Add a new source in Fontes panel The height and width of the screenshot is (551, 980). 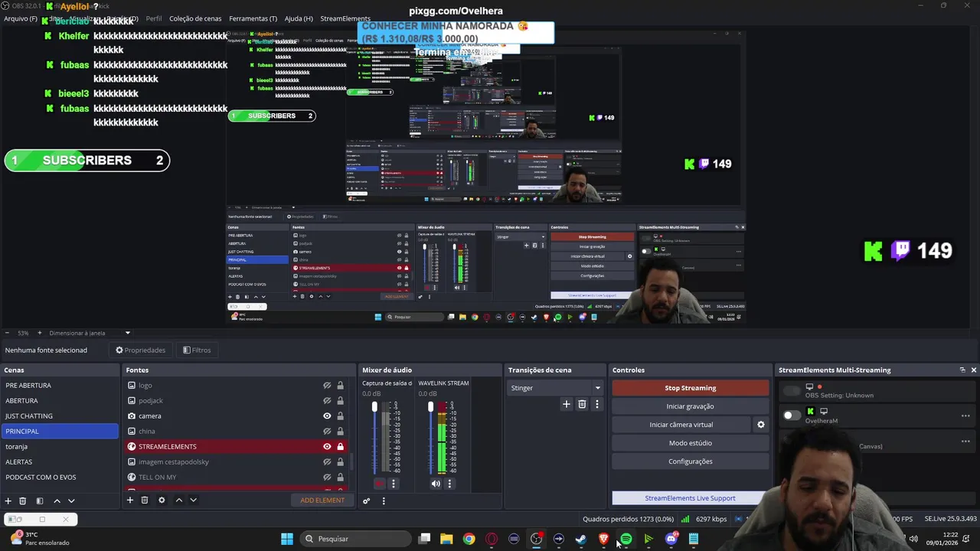[130, 500]
